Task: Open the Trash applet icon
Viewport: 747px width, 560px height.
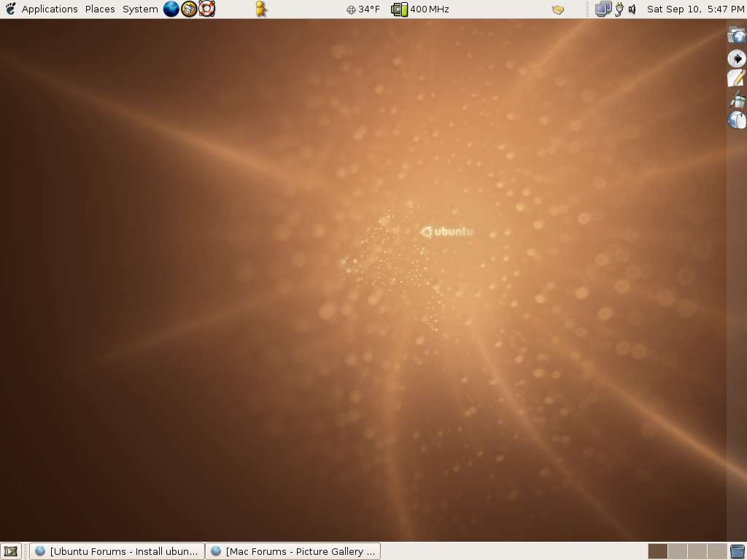Action: [737, 551]
